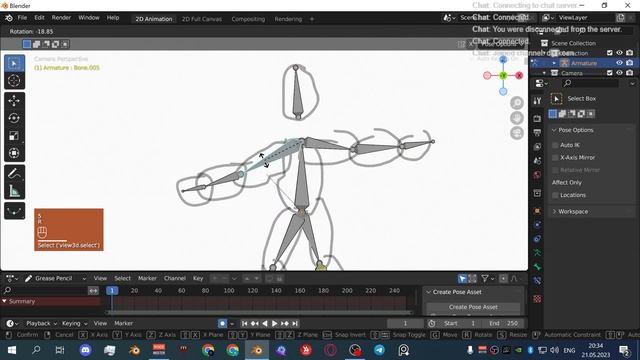
Task: Jump to the first frame
Action: (x=244, y=323)
